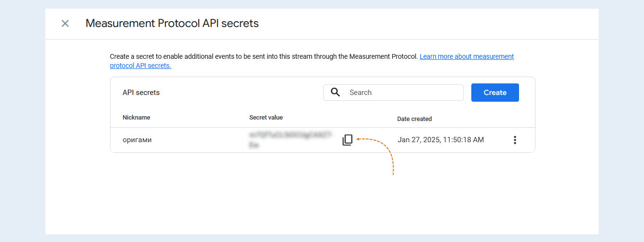Click the search magnifier icon
Viewport: 644px width, 242px height.
335,92
